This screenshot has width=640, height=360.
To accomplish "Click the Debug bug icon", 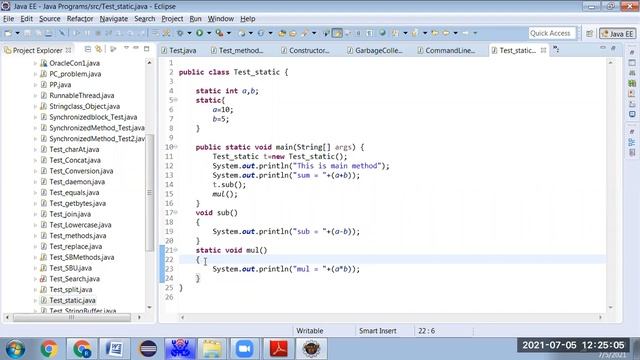I will pyautogui.click(x=180, y=33).
